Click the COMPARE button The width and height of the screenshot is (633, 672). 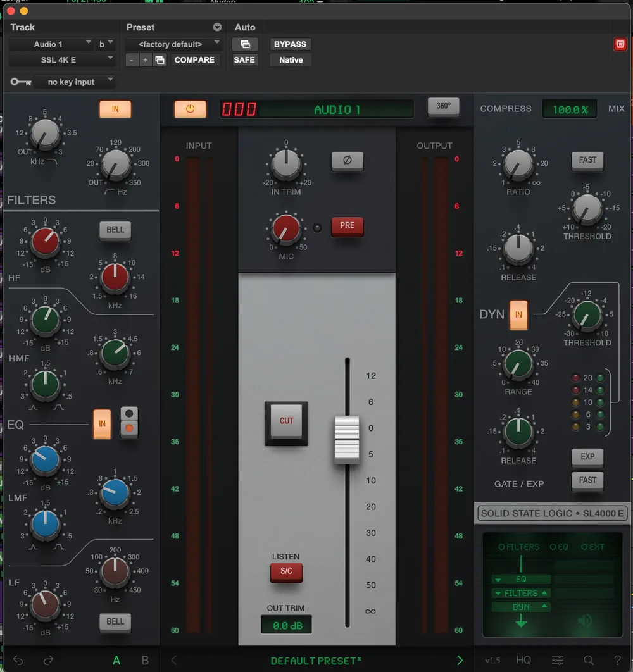[x=195, y=60]
